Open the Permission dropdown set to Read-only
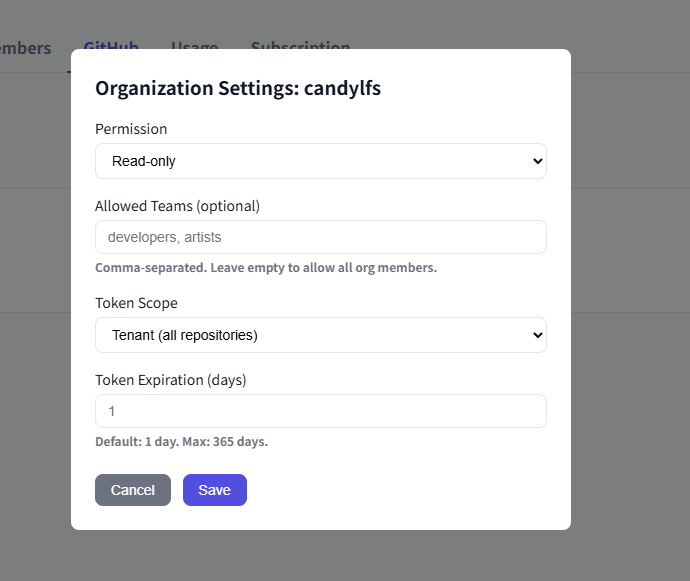 pyautogui.click(x=320, y=161)
